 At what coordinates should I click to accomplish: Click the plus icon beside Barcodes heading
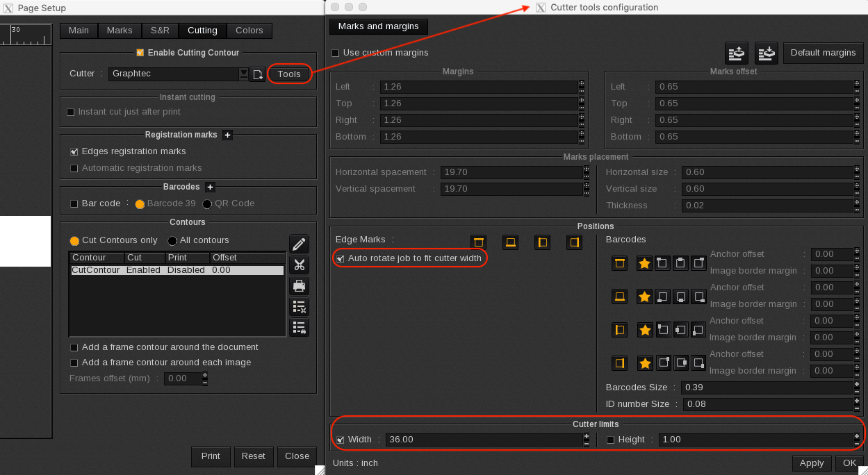210,187
